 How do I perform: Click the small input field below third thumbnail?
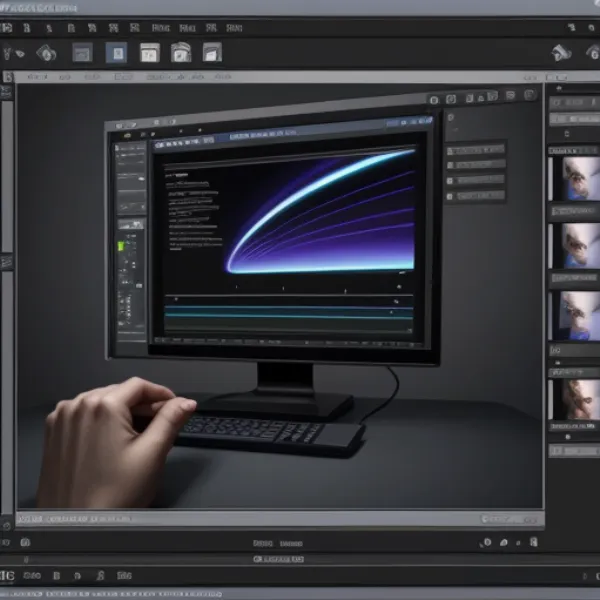[574, 350]
